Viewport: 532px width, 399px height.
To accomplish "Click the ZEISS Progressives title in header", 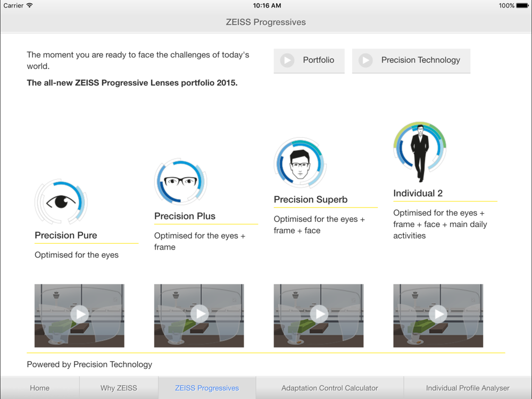I will pyautogui.click(x=266, y=22).
